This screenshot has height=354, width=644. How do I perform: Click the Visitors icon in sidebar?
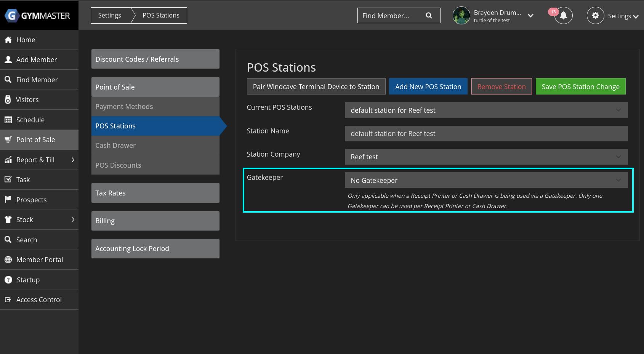click(x=8, y=99)
